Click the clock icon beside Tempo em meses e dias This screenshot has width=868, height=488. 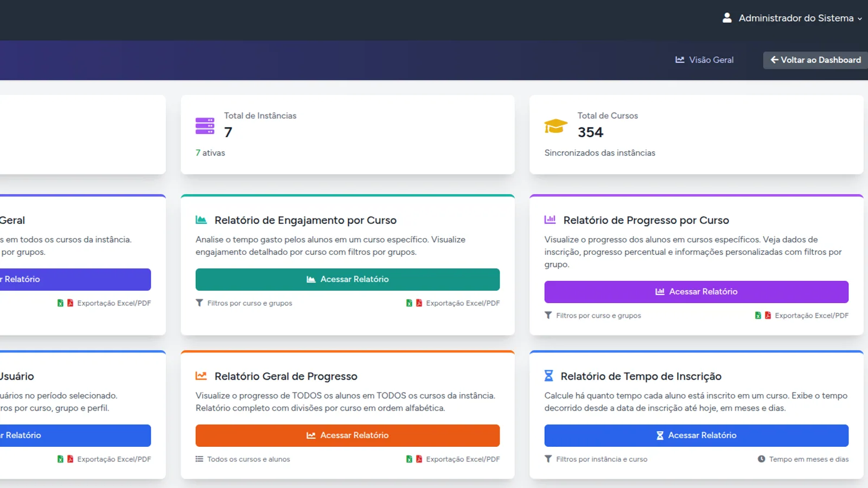(x=762, y=459)
